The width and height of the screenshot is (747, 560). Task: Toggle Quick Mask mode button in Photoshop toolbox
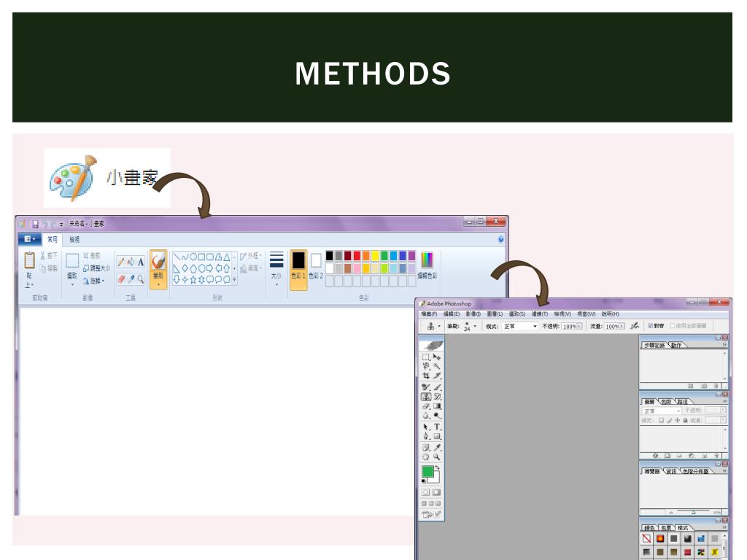(x=436, y=492)
